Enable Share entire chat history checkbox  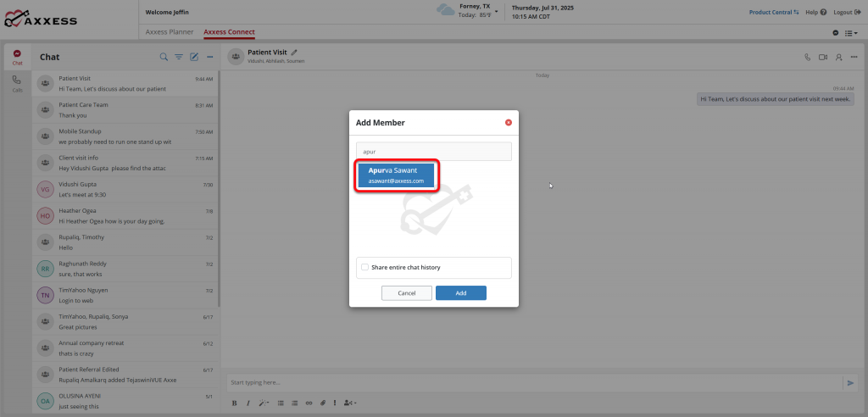pyautogui.click(x=364, y=267)
